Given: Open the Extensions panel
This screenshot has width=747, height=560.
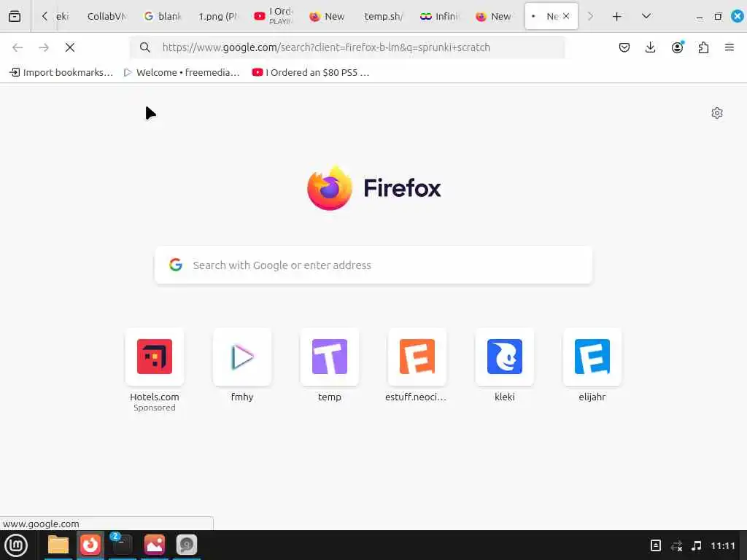Looking at the screenshot, I should [x=703, y=47].
